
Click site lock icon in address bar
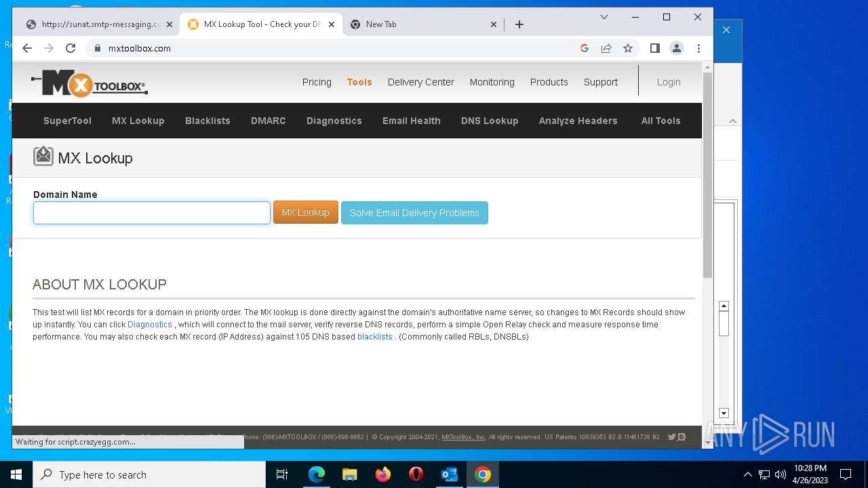(x=97, y=48)
